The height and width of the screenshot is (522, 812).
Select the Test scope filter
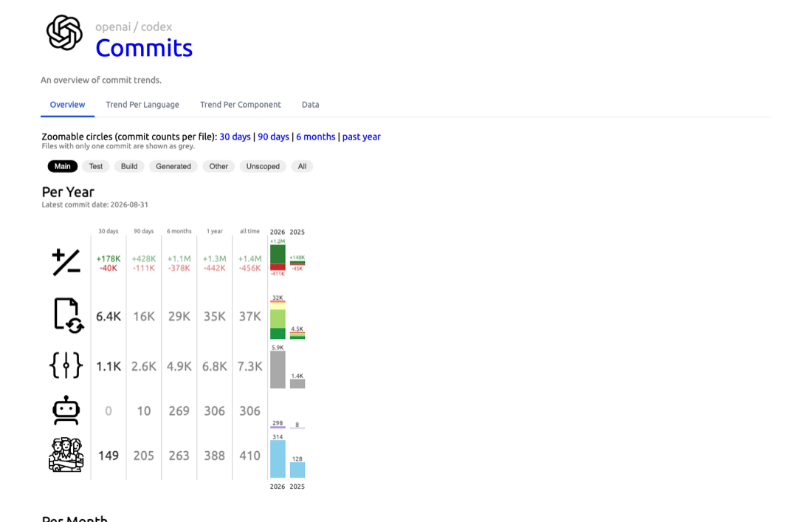tap(96, 166)
